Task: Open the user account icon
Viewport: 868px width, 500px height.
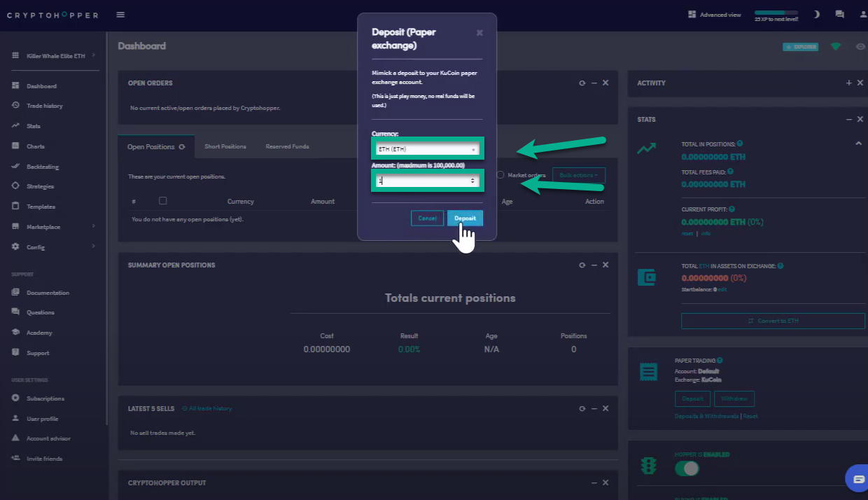Action: [862, 14]
